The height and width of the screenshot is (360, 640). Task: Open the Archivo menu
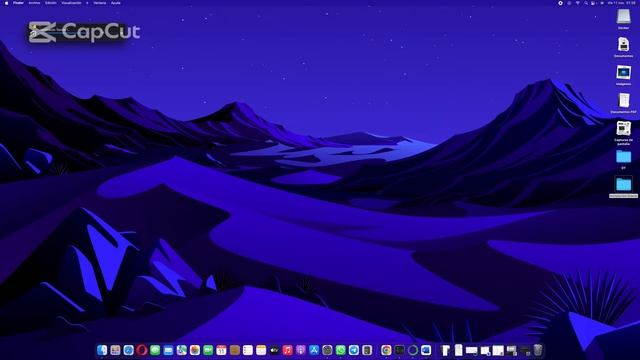coord(34,3)
